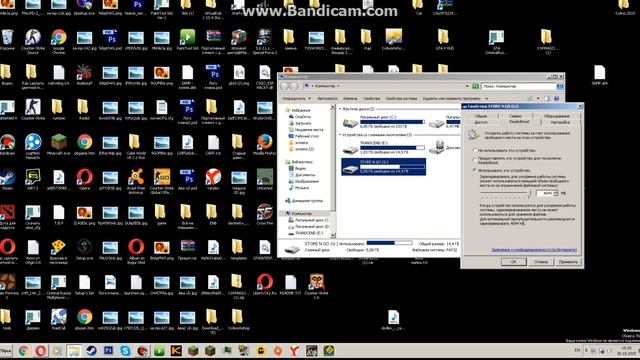Click the Explorer back navigation button

[285, 86]
